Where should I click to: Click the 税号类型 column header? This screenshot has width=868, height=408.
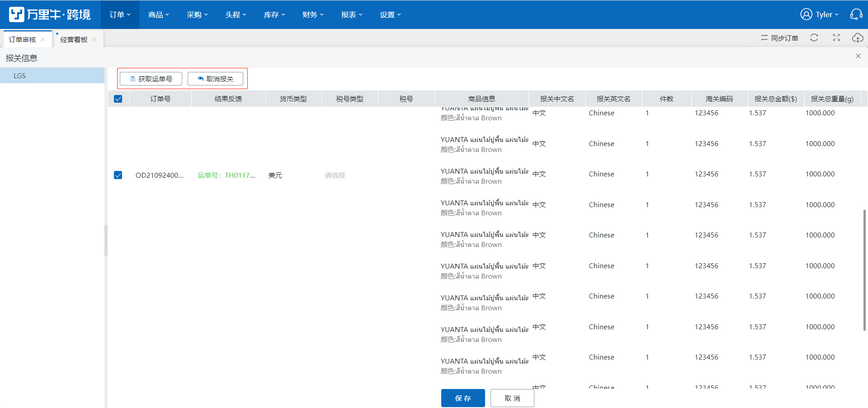coord(350,99)
